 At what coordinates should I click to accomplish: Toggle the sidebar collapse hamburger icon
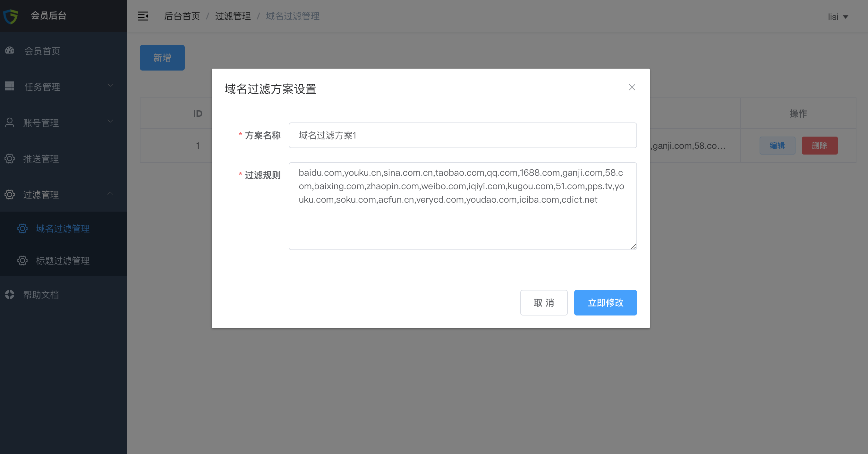[143, 16]
